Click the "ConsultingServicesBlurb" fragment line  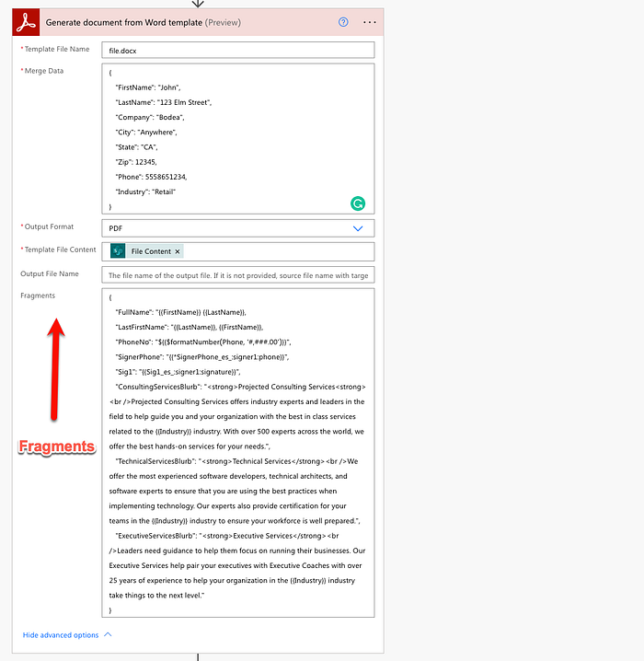240,387
